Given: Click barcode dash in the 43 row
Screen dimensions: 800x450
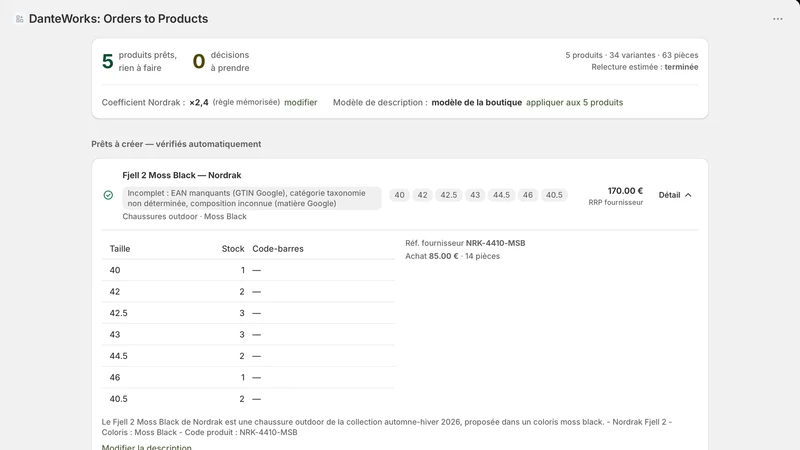Looking at the screenshot, I should click(x=257, y=335).
